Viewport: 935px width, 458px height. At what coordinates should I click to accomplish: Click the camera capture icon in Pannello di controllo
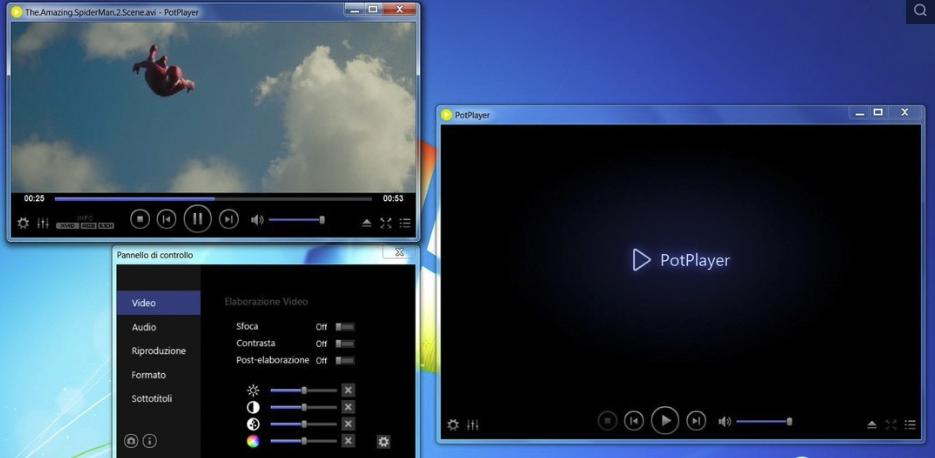131,441
